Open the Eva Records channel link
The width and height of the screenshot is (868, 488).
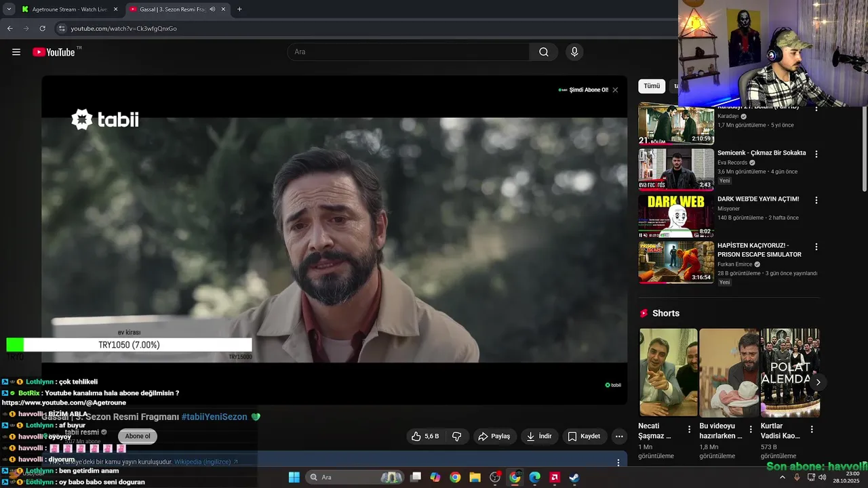click(732, 163)
